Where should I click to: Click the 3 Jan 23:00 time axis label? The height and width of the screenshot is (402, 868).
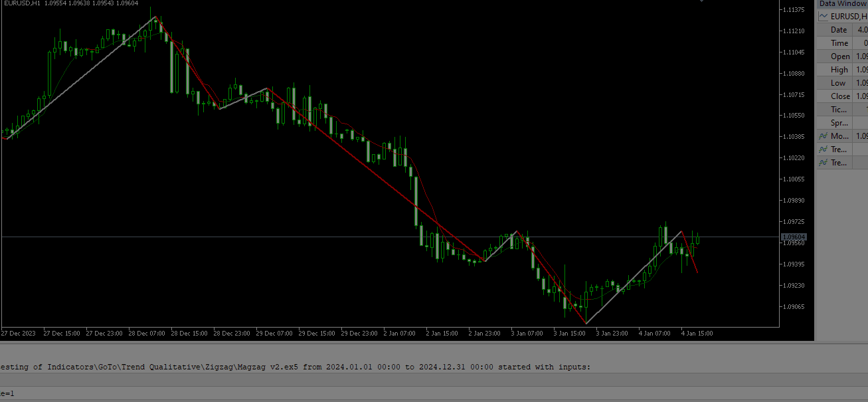click(612, 334)
